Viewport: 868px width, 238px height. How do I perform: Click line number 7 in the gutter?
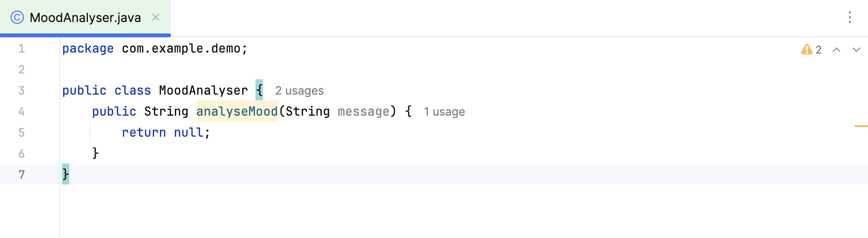[21, 174]
